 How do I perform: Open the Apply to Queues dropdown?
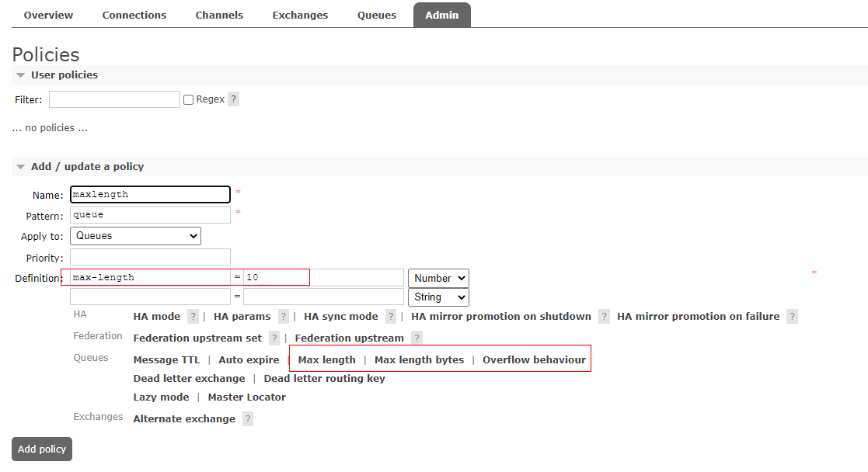coord(135,236)
